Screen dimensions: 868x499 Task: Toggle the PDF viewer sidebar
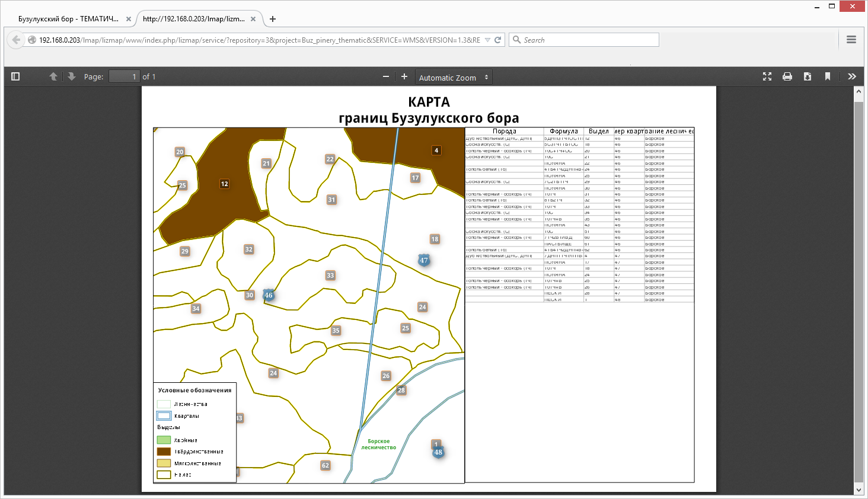tap(15, 76)
